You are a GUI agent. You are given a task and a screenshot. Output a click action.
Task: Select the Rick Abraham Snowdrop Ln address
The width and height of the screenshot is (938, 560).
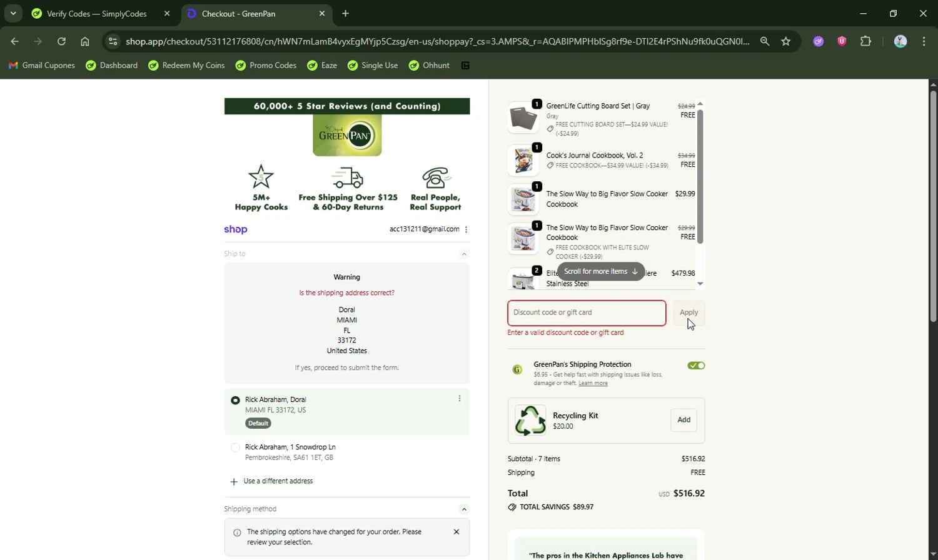coord(235,447)
